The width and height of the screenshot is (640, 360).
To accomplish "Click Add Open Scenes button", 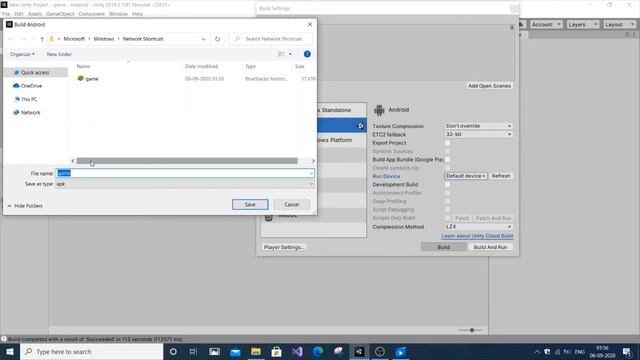I will tap(489, 86).
